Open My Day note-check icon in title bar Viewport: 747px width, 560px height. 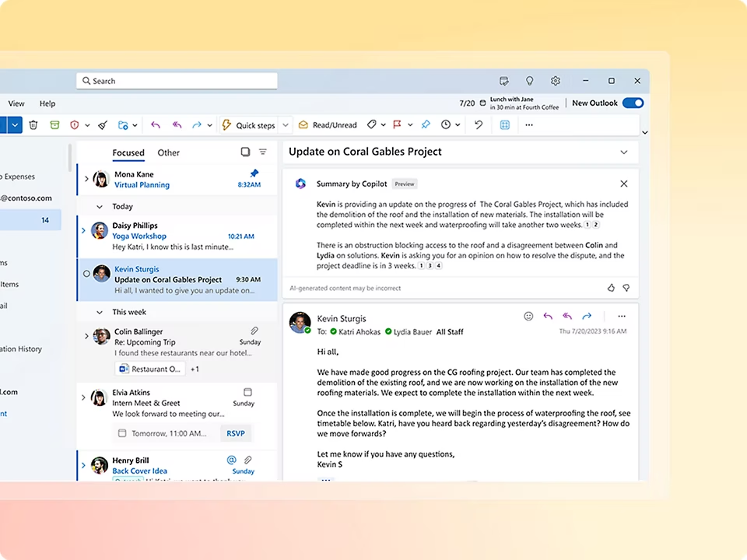504,81
